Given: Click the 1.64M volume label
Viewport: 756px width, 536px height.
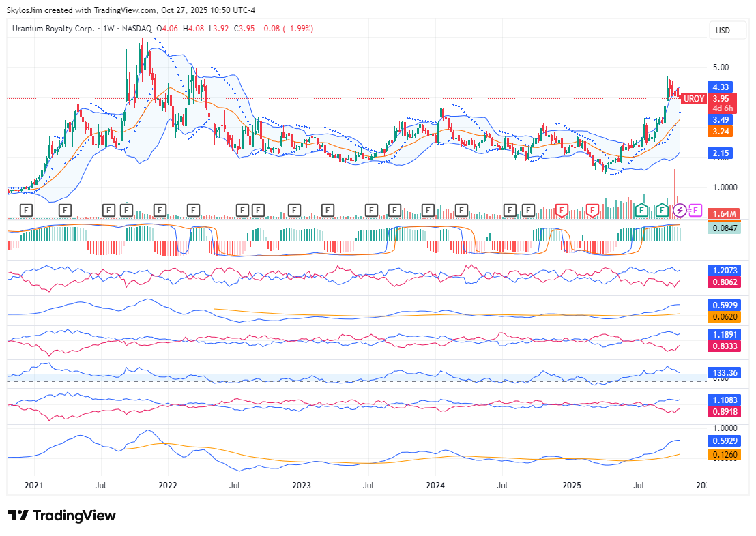Looking at the screenshot, I should coord(721,214).
